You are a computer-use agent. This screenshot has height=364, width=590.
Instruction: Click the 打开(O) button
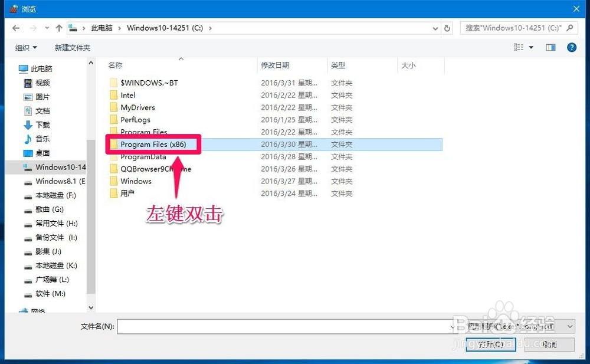[490, 345]
